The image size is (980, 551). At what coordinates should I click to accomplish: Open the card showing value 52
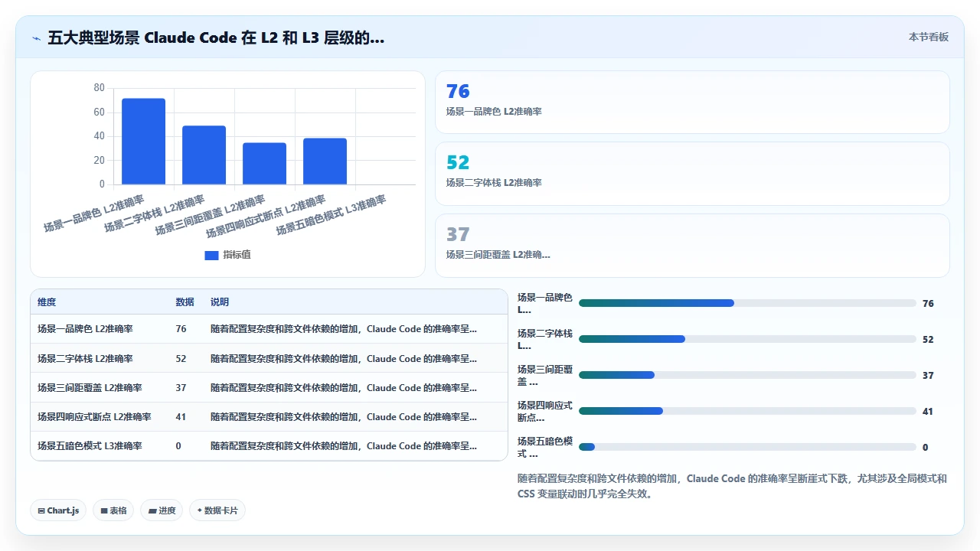(x=692, y=174)
